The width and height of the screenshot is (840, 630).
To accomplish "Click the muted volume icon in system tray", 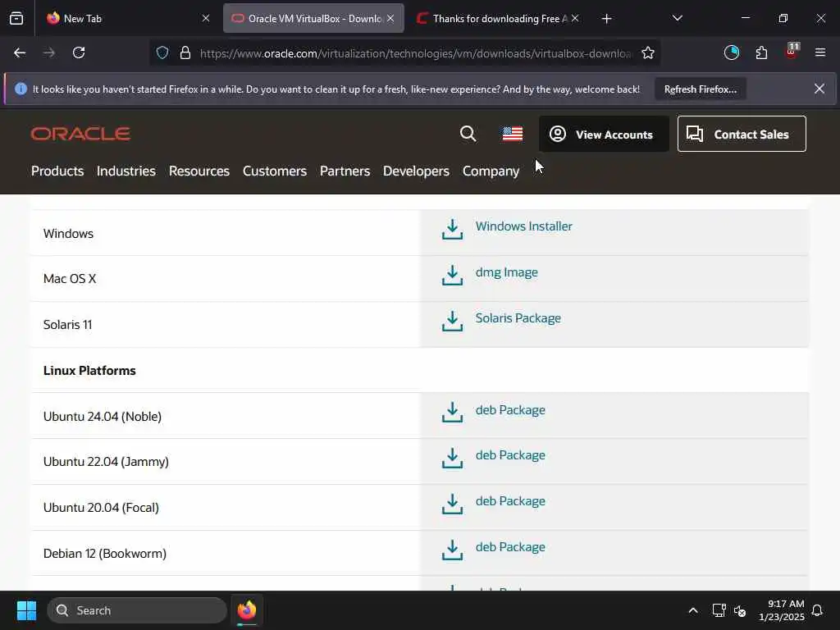I will coord(741,610).
